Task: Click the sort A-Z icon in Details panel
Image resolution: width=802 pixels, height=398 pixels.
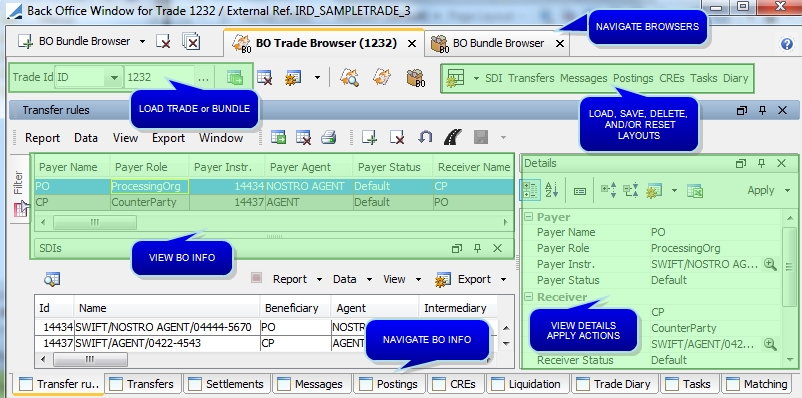Action: (x=551, y=190)
